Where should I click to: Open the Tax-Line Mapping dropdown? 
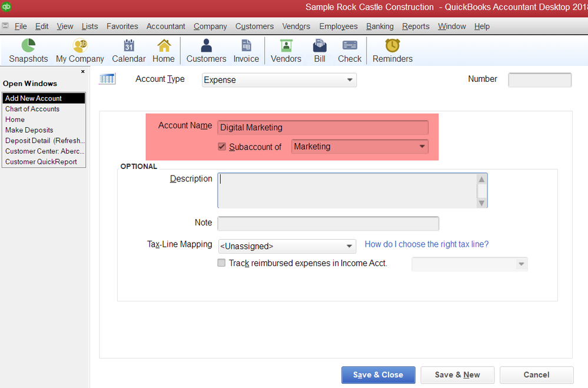(287, 246)
